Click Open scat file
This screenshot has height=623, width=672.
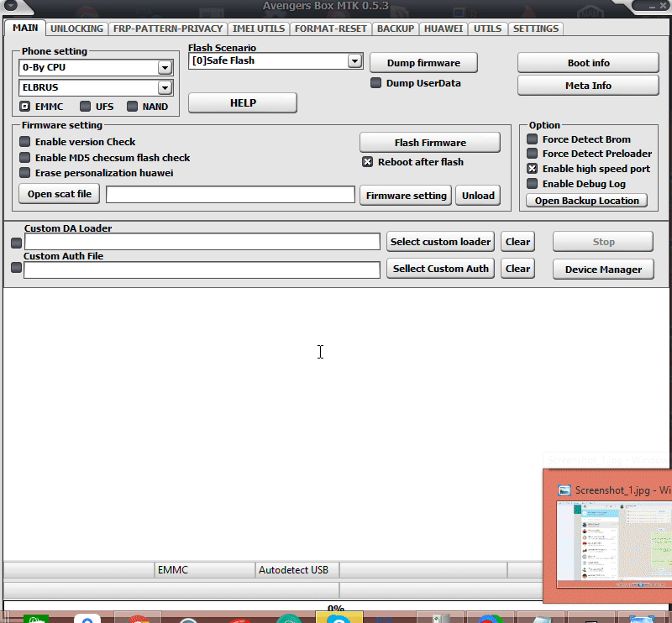59,194
